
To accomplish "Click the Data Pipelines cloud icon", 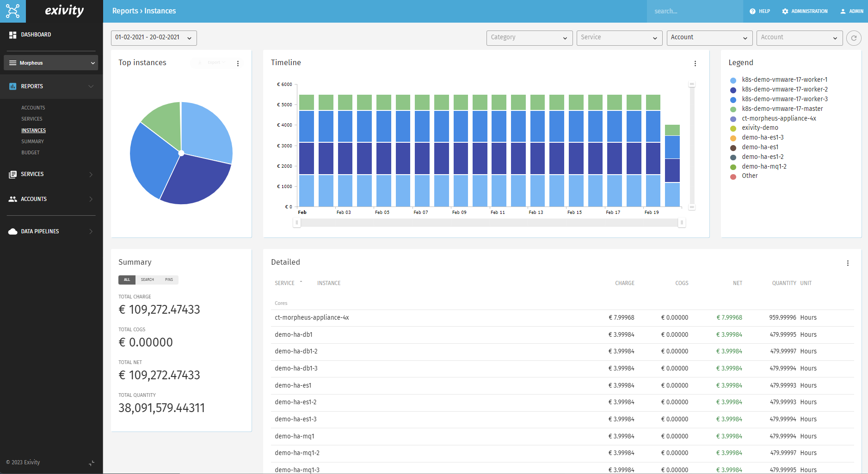I will 12,231.
